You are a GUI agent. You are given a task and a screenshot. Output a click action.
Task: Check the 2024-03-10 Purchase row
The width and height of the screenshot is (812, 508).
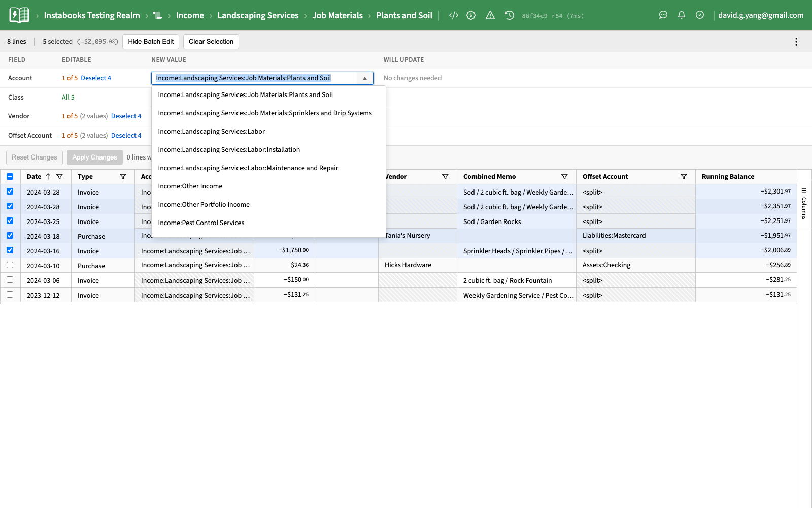[x=10, y=265]
